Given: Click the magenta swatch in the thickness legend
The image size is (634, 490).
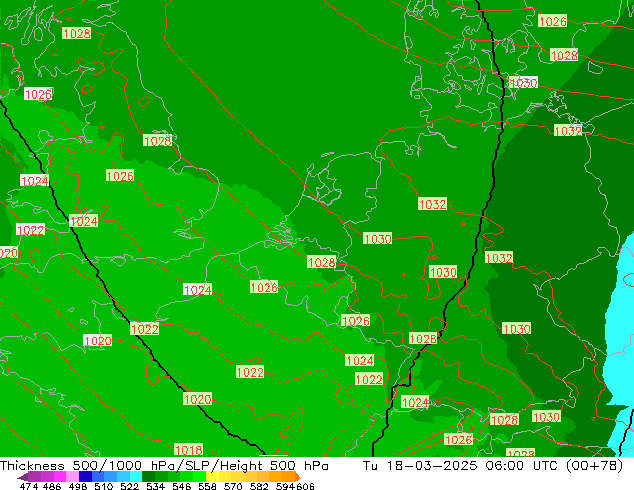Looking at the screenshot, I should tap(60, 477).
